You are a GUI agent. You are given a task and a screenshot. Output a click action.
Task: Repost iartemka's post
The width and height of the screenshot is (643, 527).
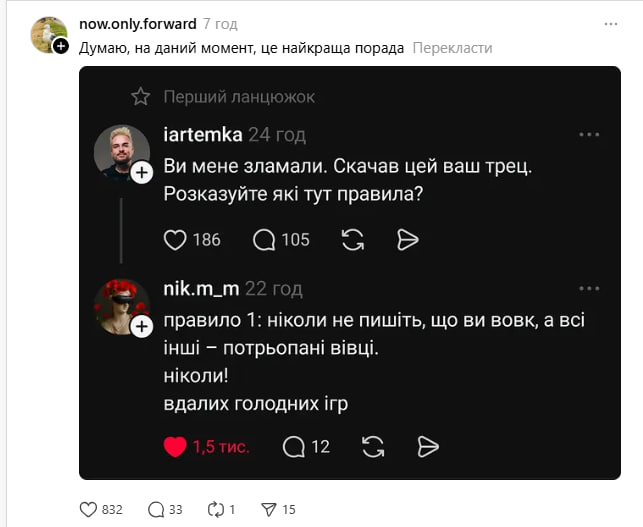[x=352, y=239]
